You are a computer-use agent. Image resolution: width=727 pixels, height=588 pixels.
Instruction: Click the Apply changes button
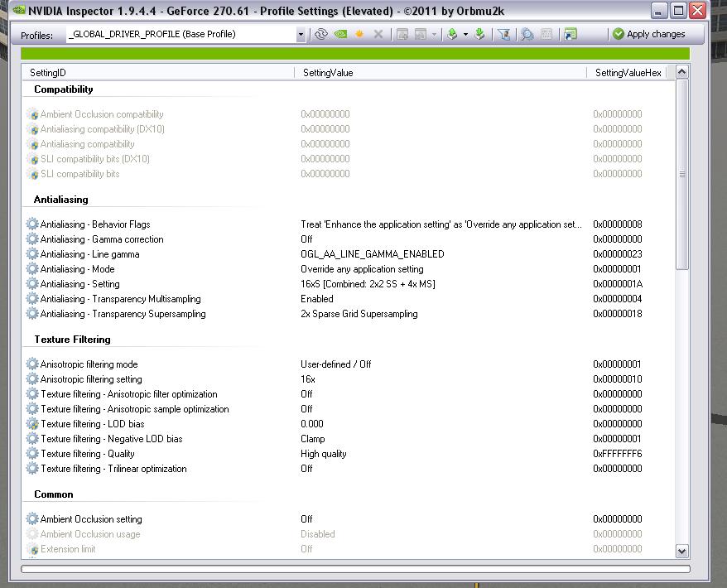pos(648,34)
